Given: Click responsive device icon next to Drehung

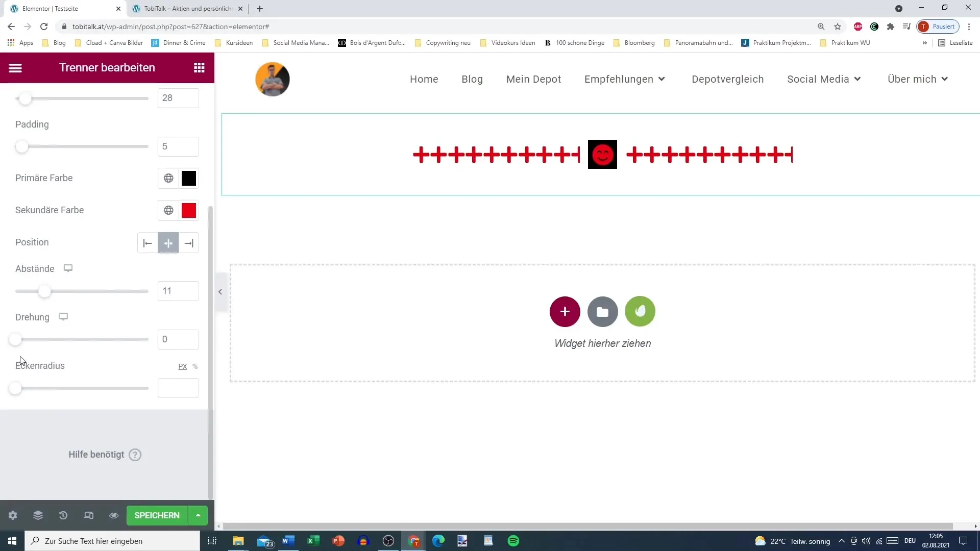Looking at the screenshot, I should click(x=63, y=317).
